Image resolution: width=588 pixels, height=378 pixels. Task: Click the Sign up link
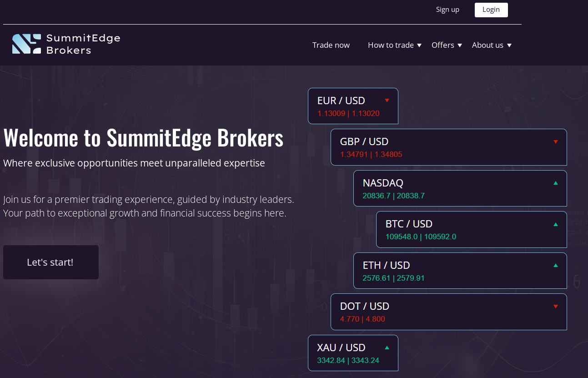point(447,10)
